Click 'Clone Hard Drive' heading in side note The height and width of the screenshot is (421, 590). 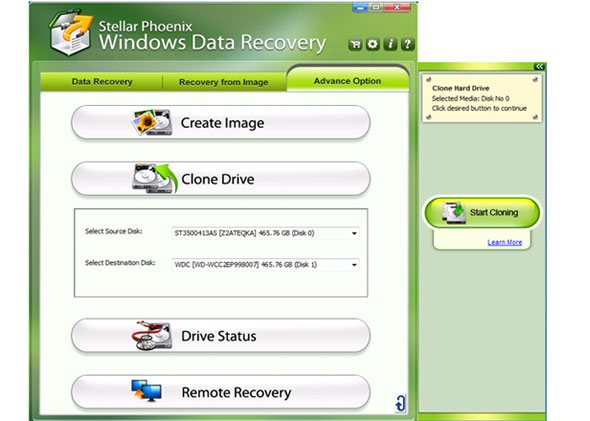(x=461, y=88)
